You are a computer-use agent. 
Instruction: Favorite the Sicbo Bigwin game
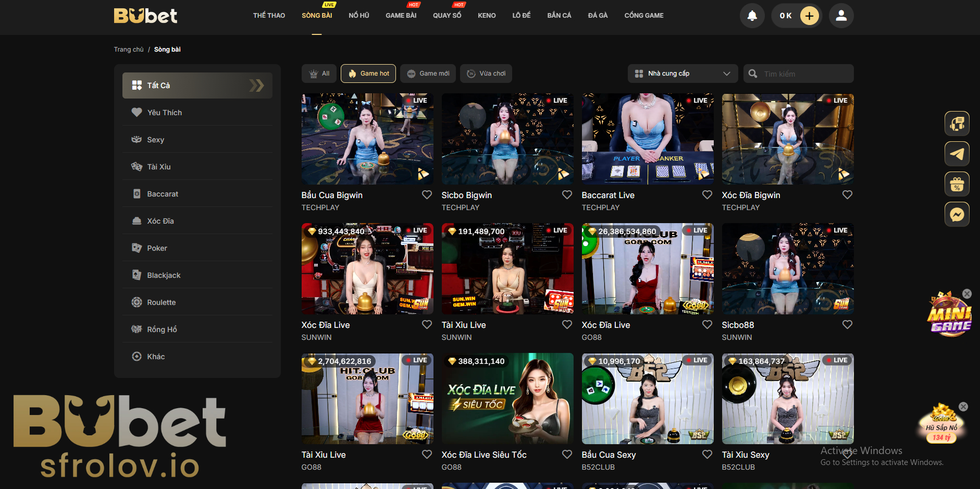click(x=567, y=194)
